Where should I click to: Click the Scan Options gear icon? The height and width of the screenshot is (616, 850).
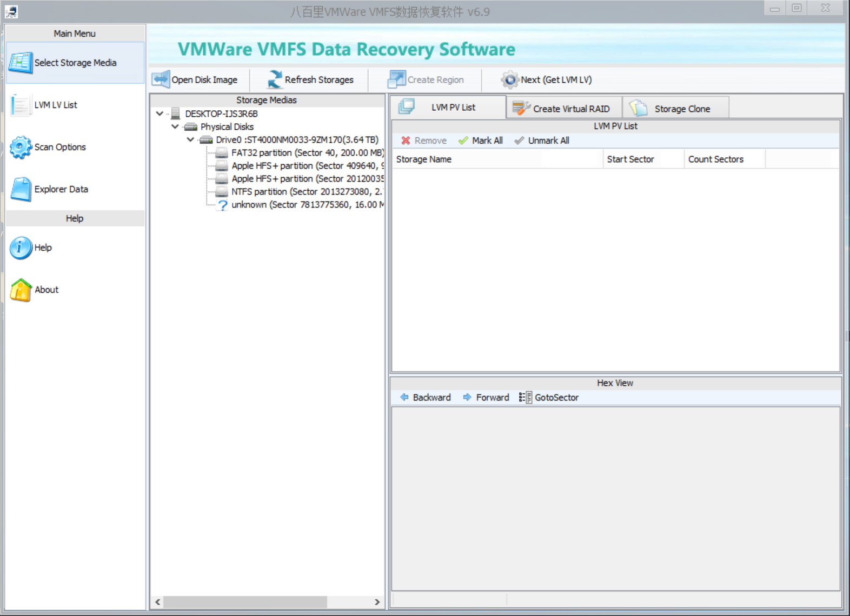pyautogui.click(x=21, y=147)
